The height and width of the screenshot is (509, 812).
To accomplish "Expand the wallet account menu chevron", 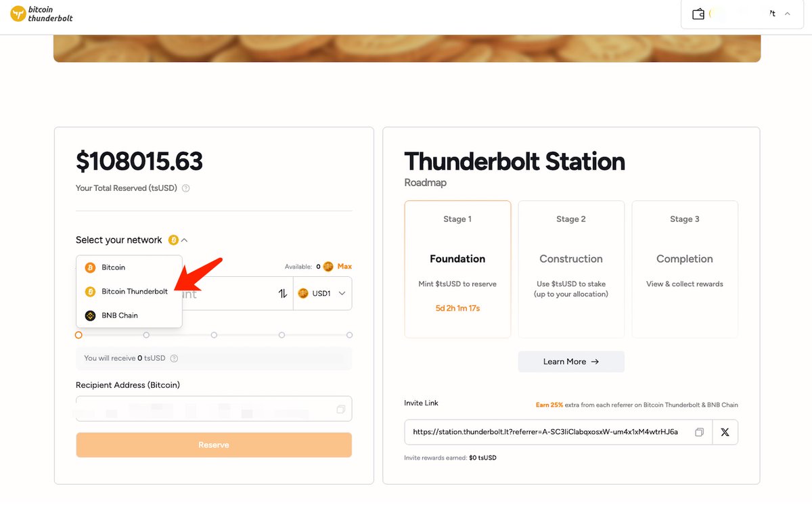I will [x=788, y=14].
